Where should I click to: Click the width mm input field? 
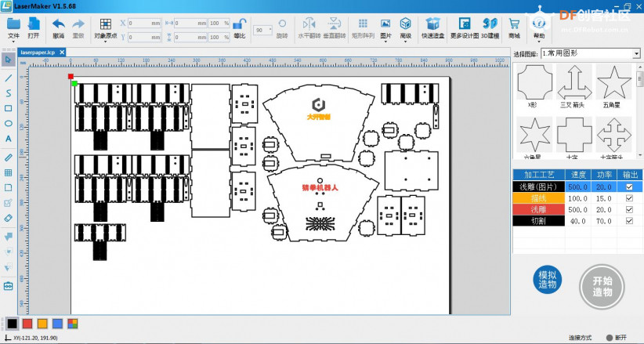click(x=190, y=24)
